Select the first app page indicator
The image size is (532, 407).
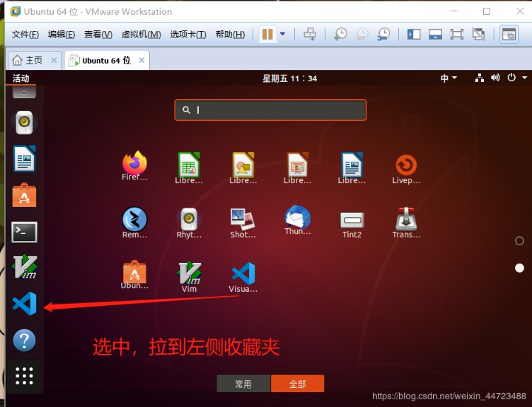point(519,241)
